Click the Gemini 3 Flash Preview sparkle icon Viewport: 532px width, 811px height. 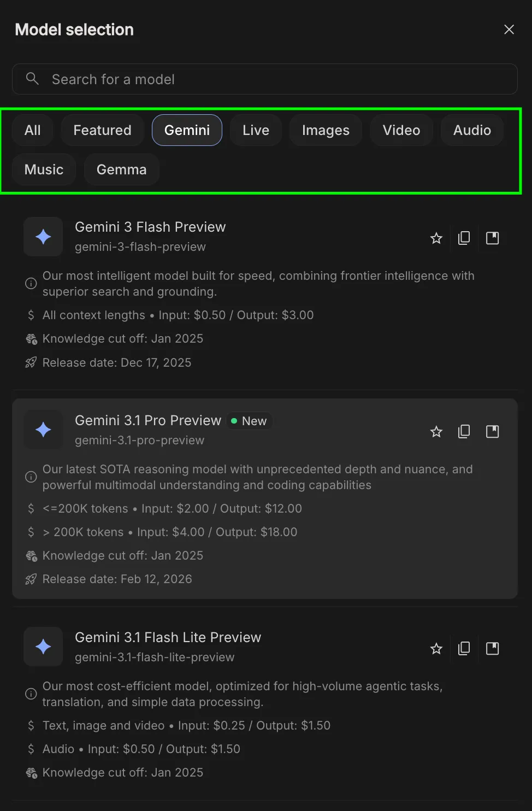43,237
